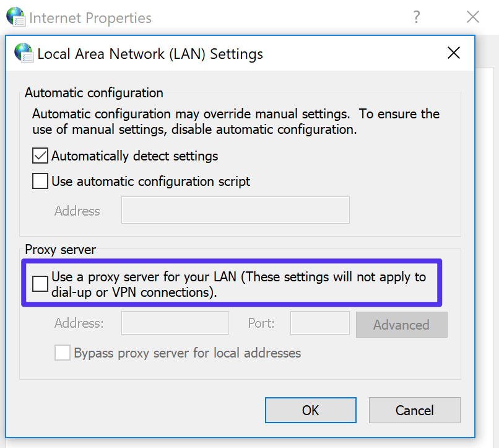This screenshot has height=448, width=499.
Task: Click the Proxy server section heading
Action: pyautogui.click(x=60, y=250)
